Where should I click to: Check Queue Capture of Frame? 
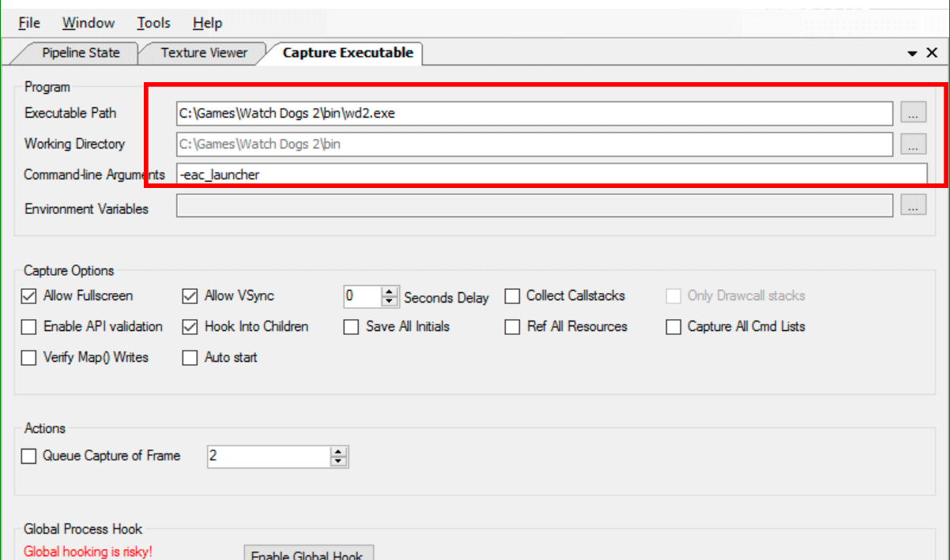29,457
